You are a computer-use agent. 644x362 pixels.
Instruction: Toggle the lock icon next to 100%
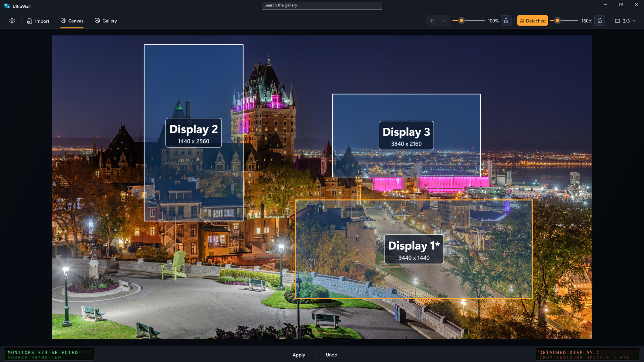coord(506,21)
